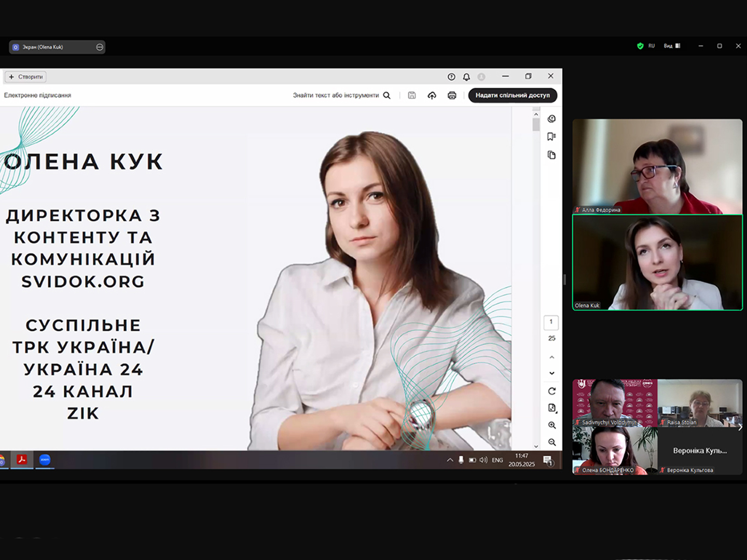Open the help question mark icon in Acrobat
The height and width of the screenshot is (560, 747).
coord(451,77)
